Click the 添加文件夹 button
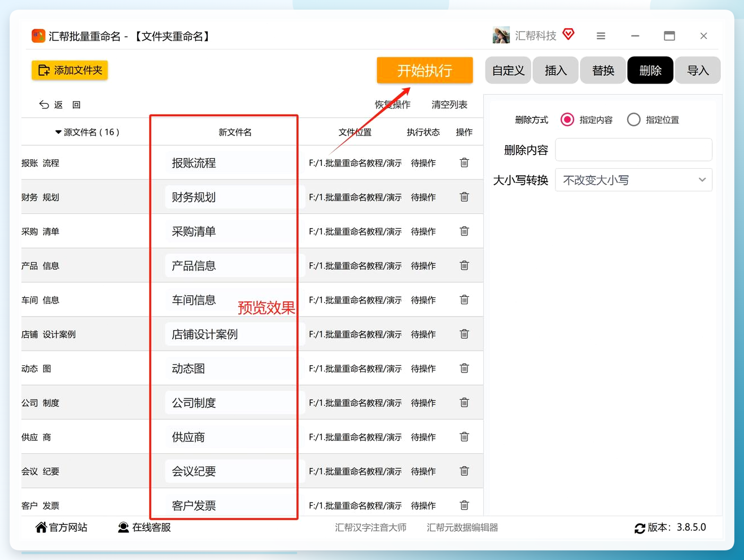 pos(69,70)
